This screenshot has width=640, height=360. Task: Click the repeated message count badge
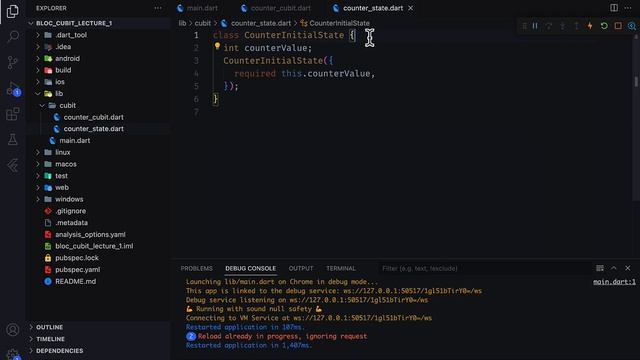(x=191, y=336)
